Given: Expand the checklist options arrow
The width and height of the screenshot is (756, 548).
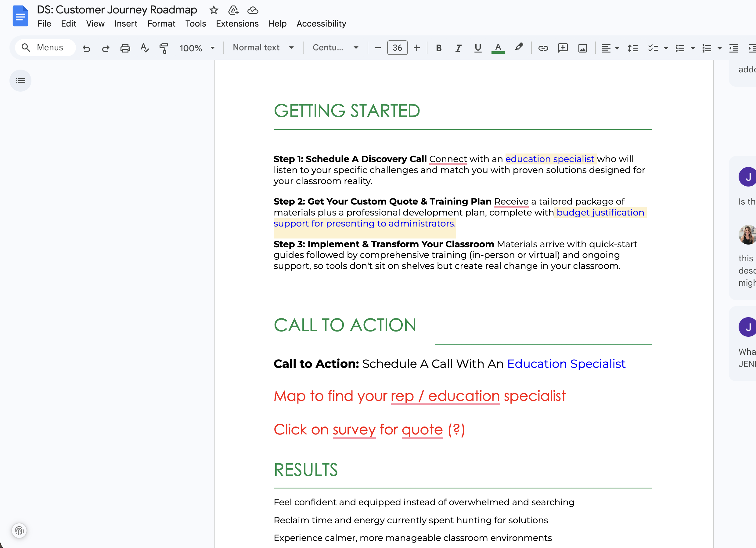Looking at the screenshot, I should tap(666, 48).
